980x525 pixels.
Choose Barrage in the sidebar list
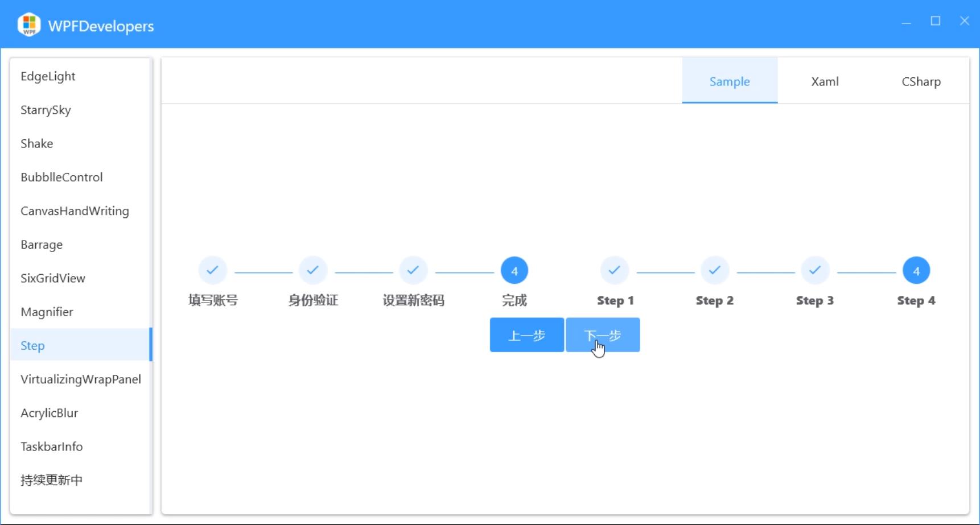point(81,245)
